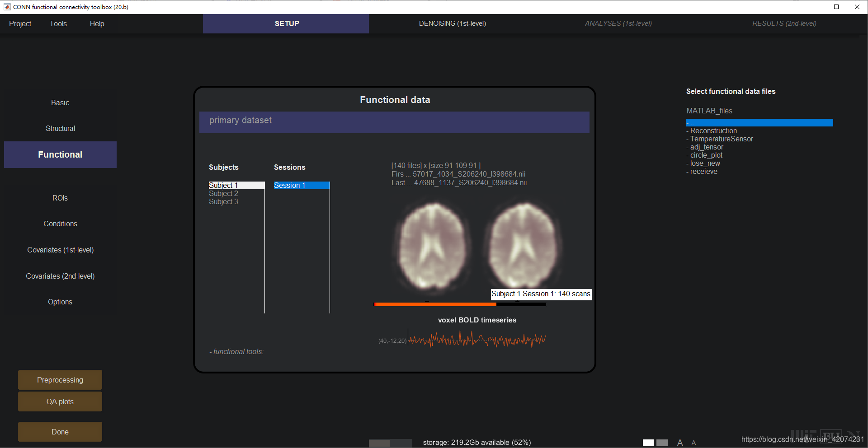Viewport: 868px width, 448px height.
Task: Open the Structural setup section
Action: pos(60,129)
